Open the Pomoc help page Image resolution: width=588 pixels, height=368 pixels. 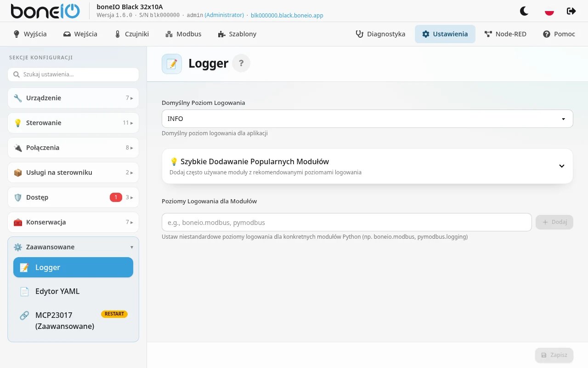pyautogui.click(x=559, y=34)
